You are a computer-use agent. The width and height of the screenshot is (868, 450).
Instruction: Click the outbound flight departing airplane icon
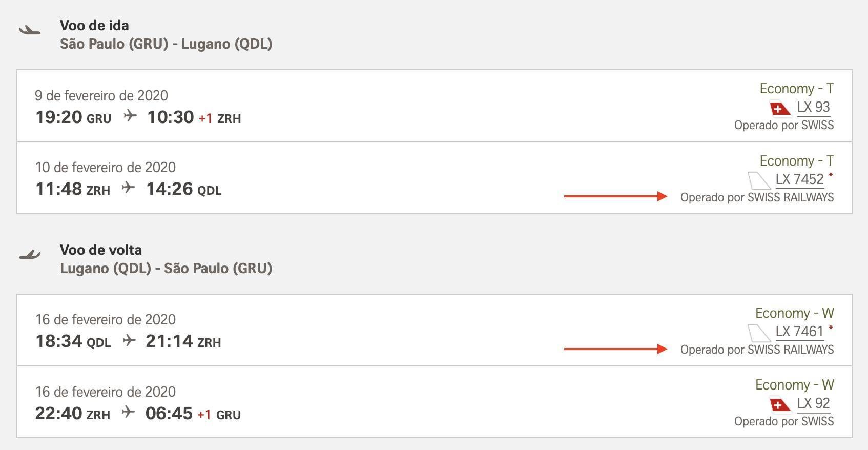coord(30,30)
